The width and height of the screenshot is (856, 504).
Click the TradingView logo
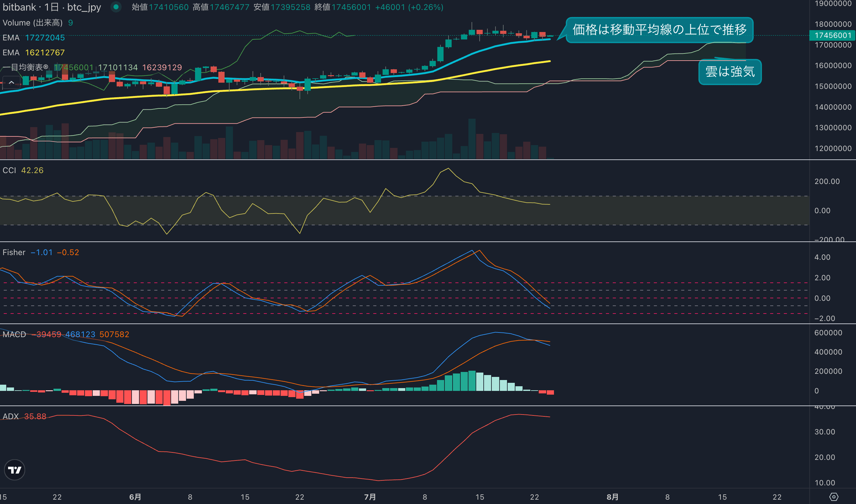15,470
